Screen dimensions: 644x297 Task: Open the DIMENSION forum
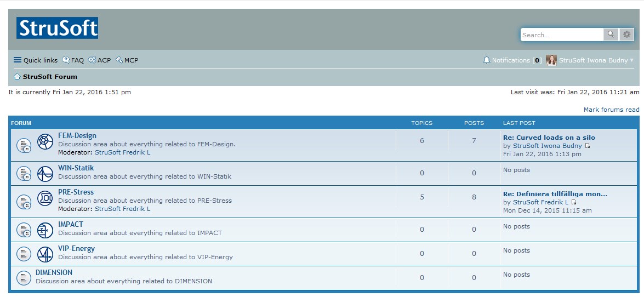pyautogui.click(x=54, y=272)
